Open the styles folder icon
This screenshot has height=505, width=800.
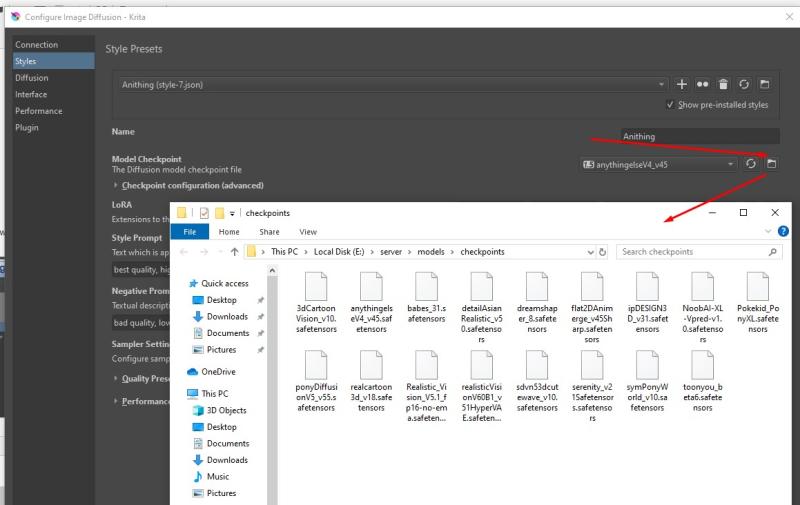pos(764,84)
